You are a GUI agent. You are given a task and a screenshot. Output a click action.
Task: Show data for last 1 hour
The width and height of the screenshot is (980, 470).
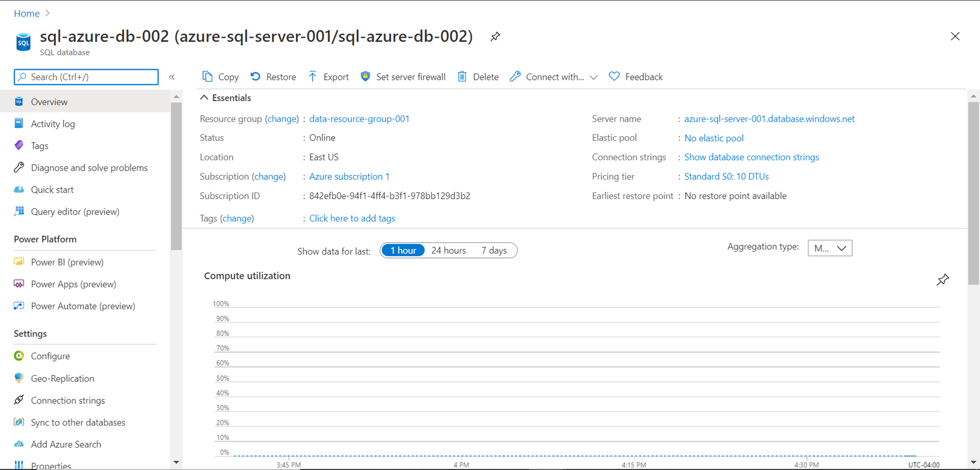(403, 250)
